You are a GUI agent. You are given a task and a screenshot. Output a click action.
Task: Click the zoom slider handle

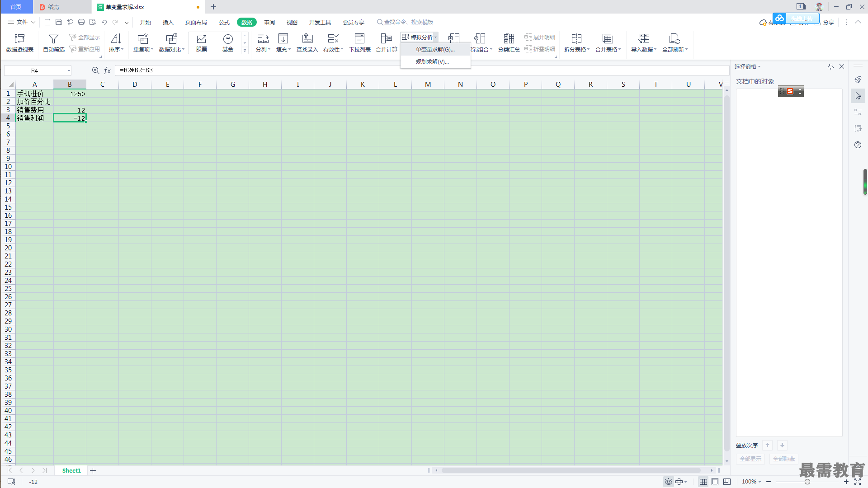pyautogui.click(x=807, y=482)
